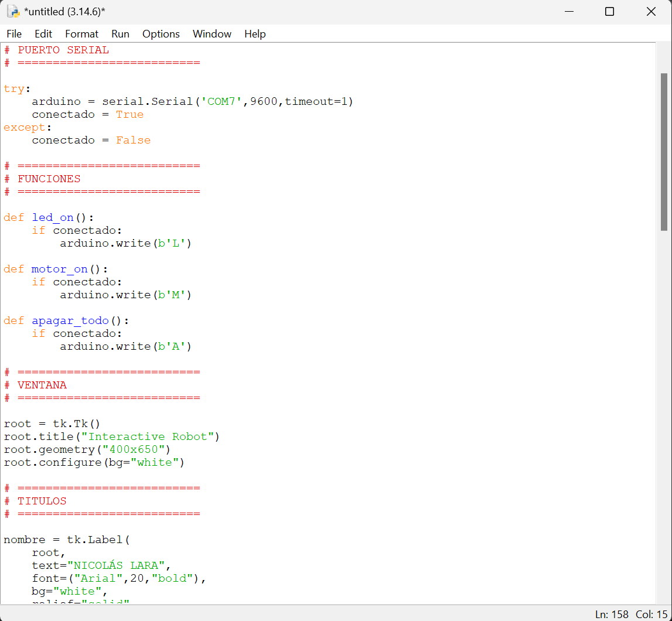The width and height of the screenshot is (672, 621).
Task: Click the '# VENTANA' comment
Action: click(35, 385)
